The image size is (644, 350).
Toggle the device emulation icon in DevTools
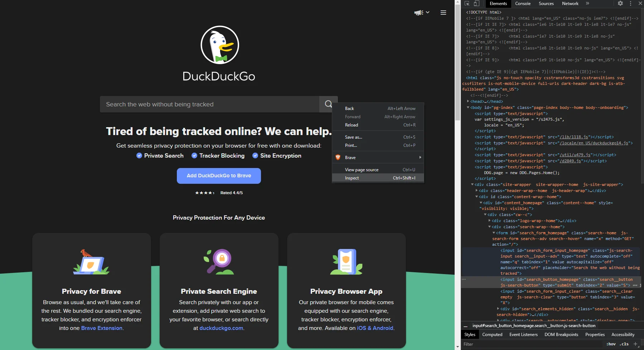click(476, 3)
